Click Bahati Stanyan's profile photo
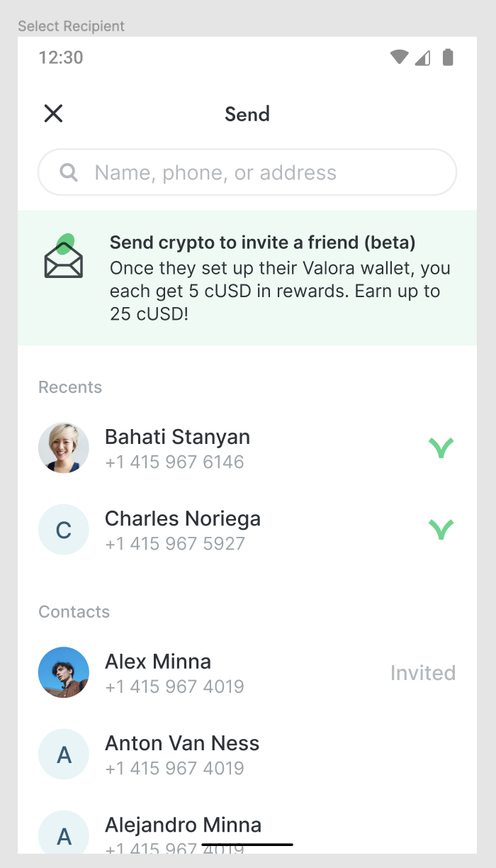Screen dimensions: 496x868 point(64,447)
